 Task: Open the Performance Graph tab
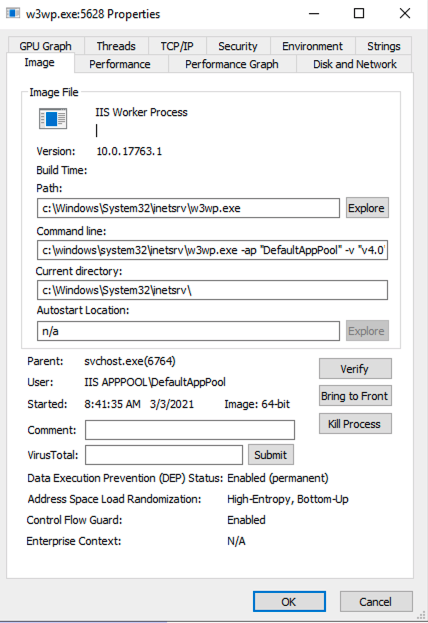232,64
